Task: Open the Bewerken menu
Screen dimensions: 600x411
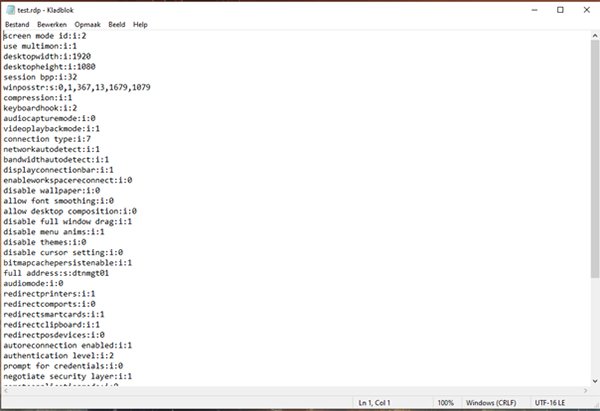Action: click(53, 24)
